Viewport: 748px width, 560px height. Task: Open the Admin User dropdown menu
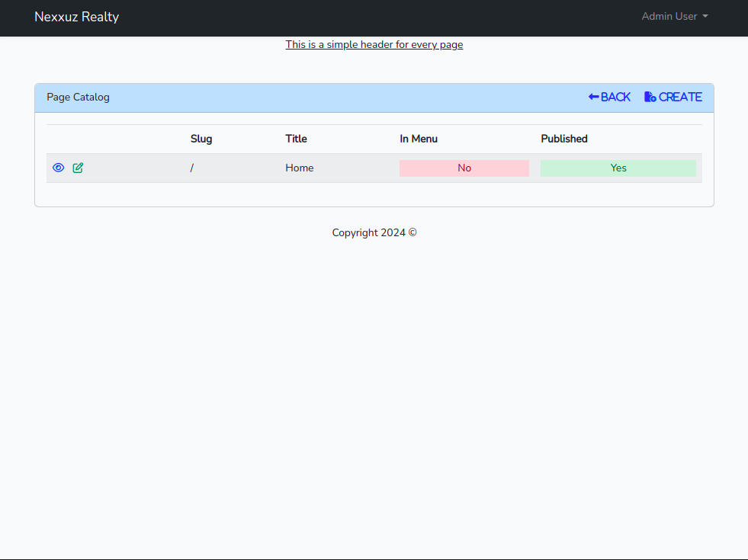[669, 17]
